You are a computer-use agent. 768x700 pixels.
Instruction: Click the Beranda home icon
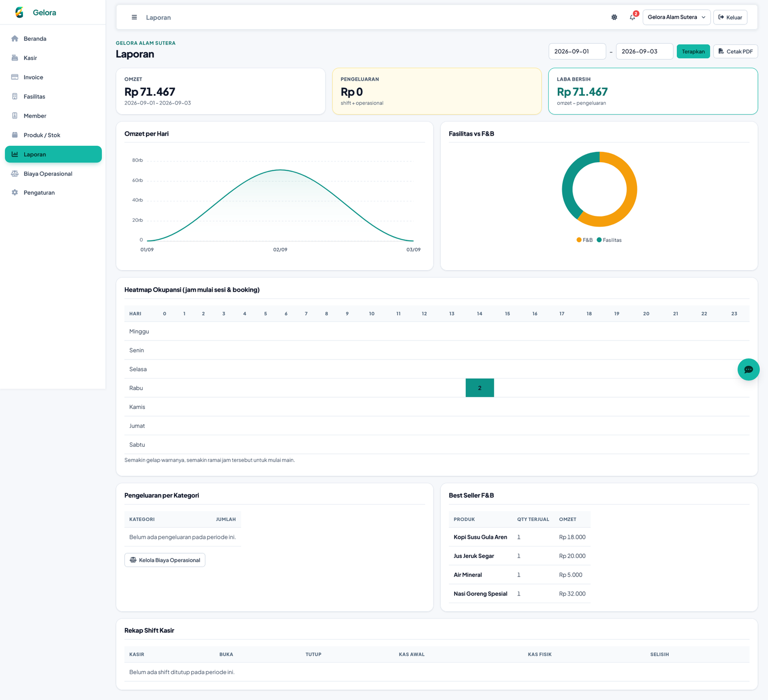15,38
